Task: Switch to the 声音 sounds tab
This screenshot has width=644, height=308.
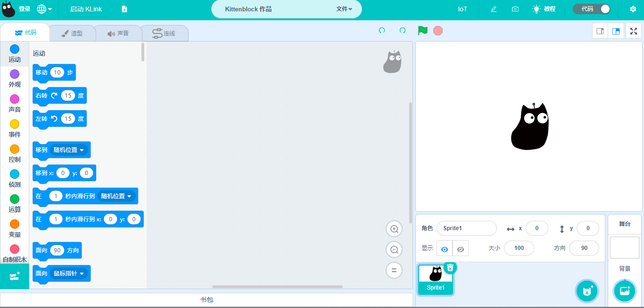Action: click(118, 33)
